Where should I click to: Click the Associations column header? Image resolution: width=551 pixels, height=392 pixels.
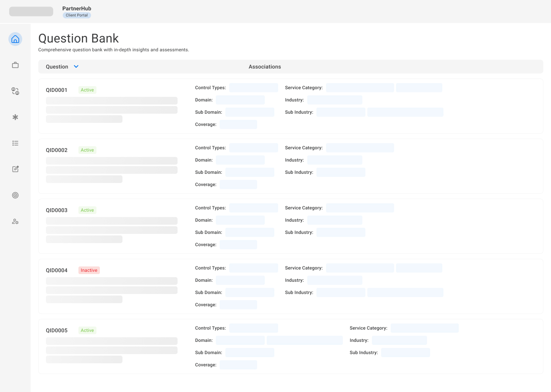(x=264, y=67)
